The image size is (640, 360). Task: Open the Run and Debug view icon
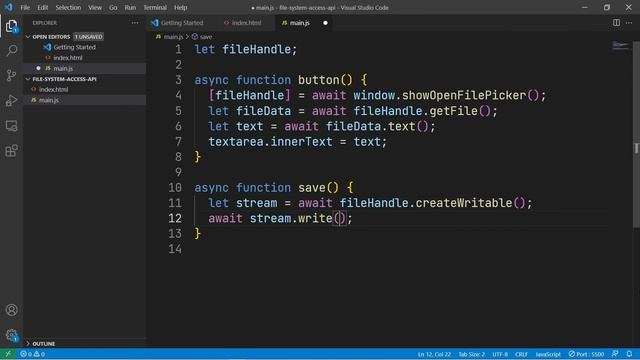pyautogui.click(x=11, y=100)
